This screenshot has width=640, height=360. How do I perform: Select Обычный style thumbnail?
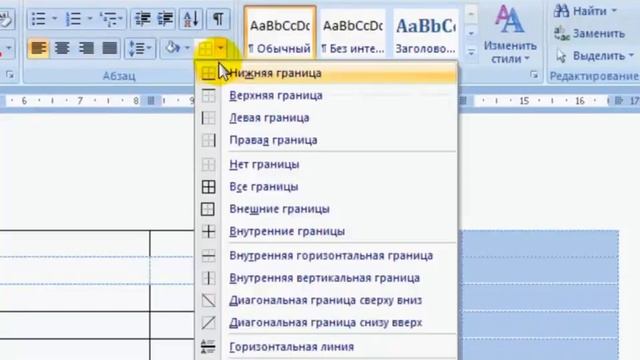click(280, 33)
